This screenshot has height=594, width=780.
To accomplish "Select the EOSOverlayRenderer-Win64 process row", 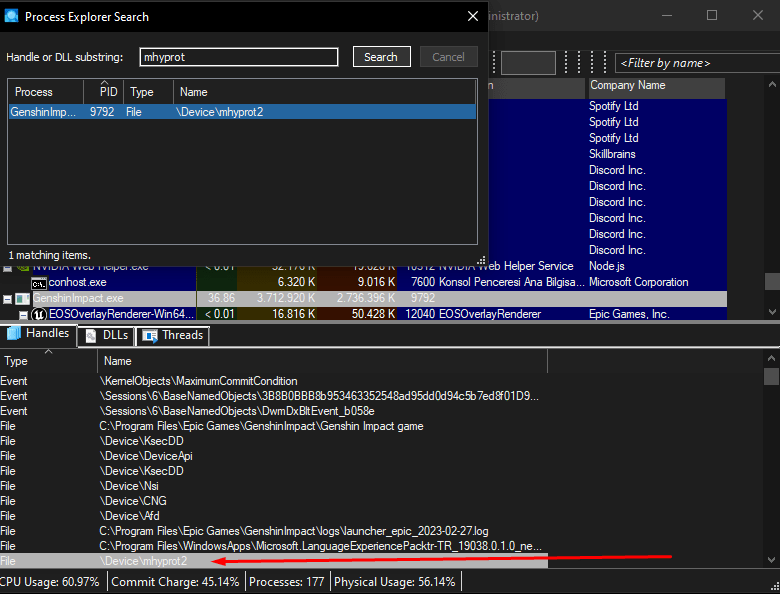I will [363, 314].
